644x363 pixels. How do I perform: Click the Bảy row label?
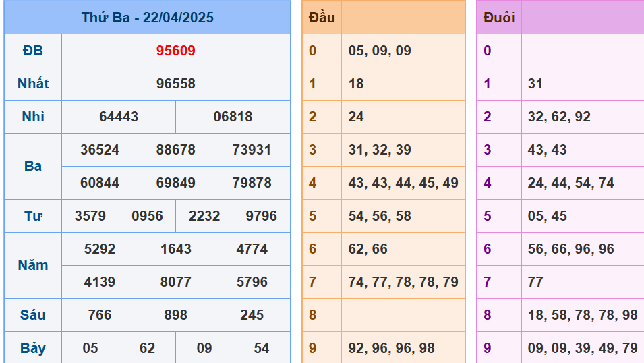pos(33,348)
